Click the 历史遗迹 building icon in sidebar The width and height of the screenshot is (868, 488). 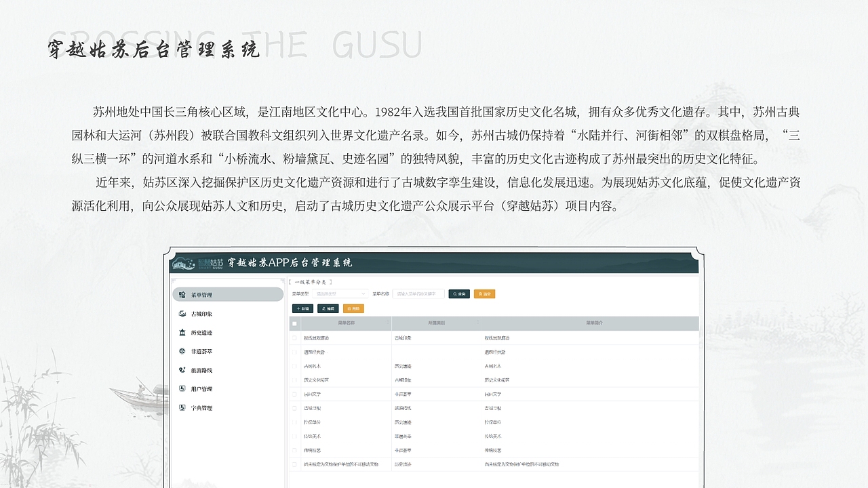pyautogui.click(x=182, y=332)
